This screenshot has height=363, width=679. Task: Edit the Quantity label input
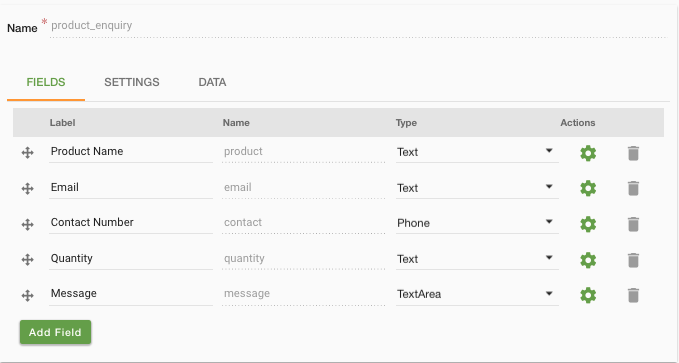click(x=131, y=259)
